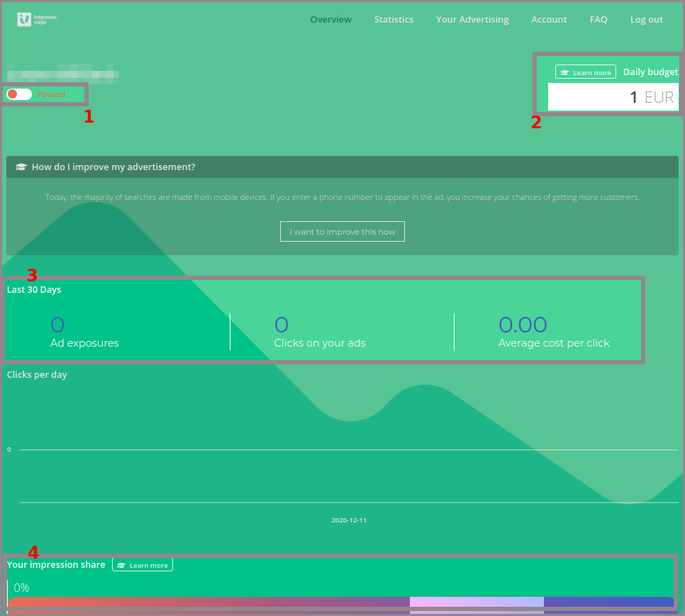The image size is (685, 616).
Task: Log out of the account
Action: pyautogui.click(x=646, y=20)
